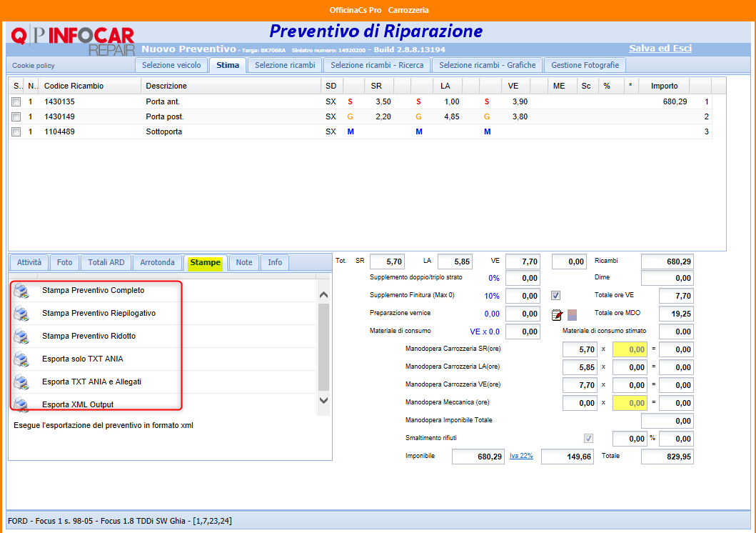Click the Supplemento doppio/triplo strato 0% value
756x533 pixels.
coord(494,279)
